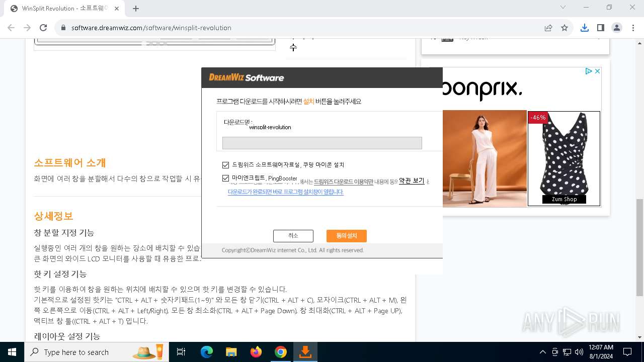Open the white outfit model ad image
This screenshot has width=644, height=362.
pos(485,158)
